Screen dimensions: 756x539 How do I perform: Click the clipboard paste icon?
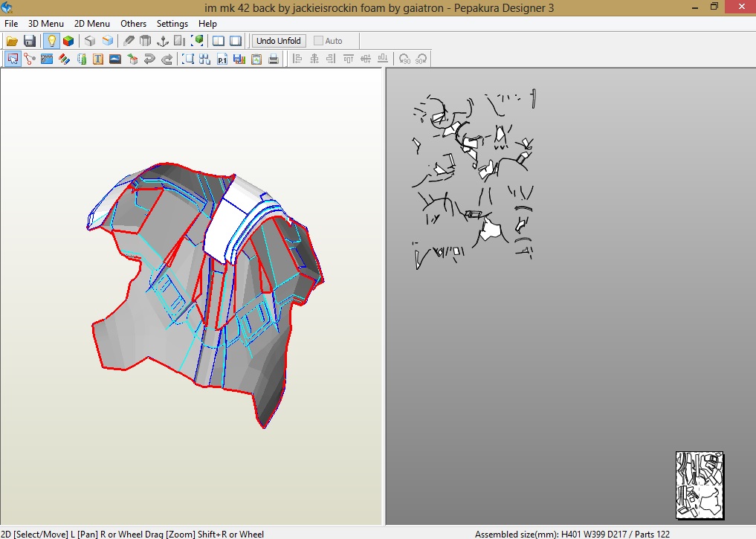[x=256, y=59]
